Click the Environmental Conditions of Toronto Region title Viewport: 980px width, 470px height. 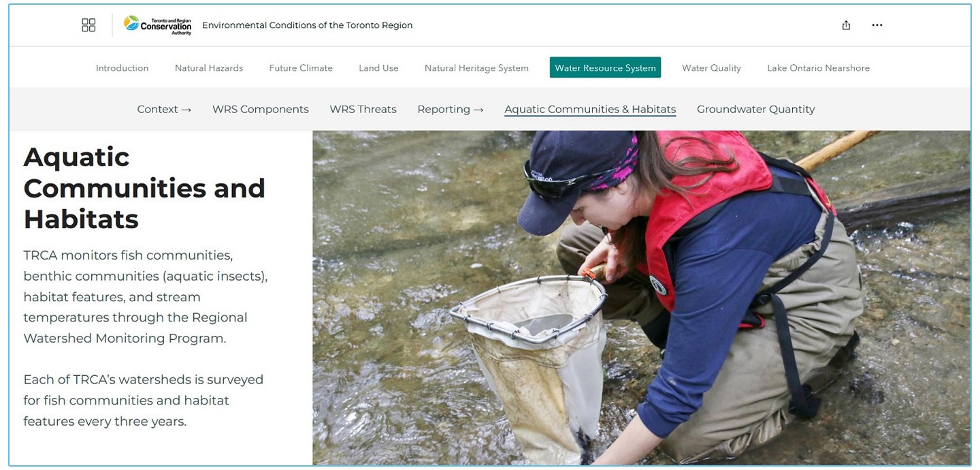pos(307,25)
